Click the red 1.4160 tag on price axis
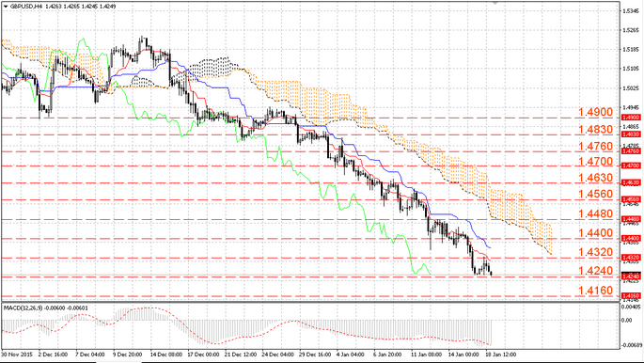Viewport: 644px width, 363px height. [x=631, y=295]
